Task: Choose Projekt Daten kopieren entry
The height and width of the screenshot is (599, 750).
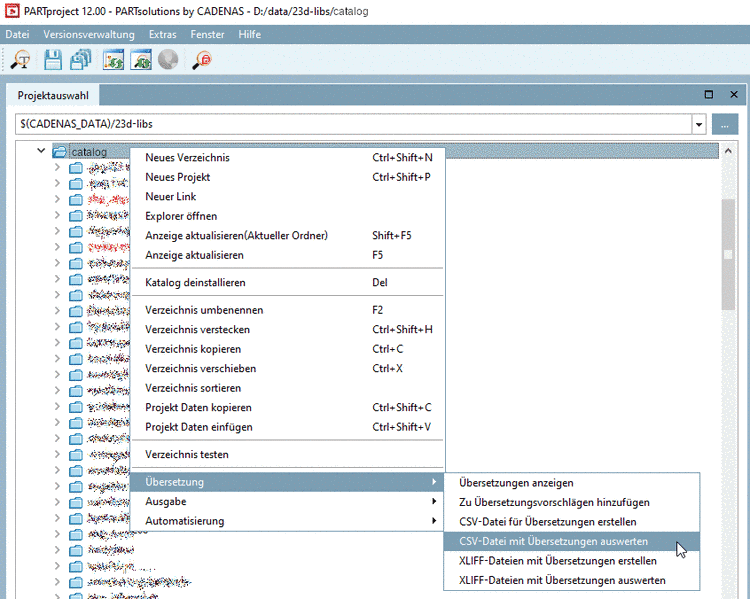Action: (287, 408)
